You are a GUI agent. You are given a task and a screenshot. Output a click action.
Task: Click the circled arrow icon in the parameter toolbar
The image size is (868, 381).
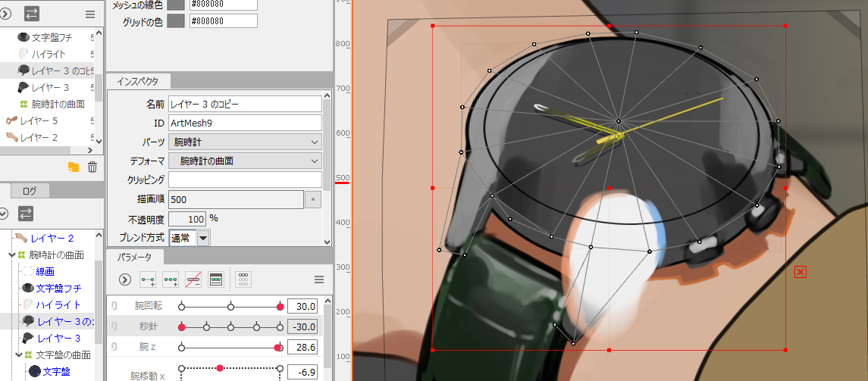point(125,280)
